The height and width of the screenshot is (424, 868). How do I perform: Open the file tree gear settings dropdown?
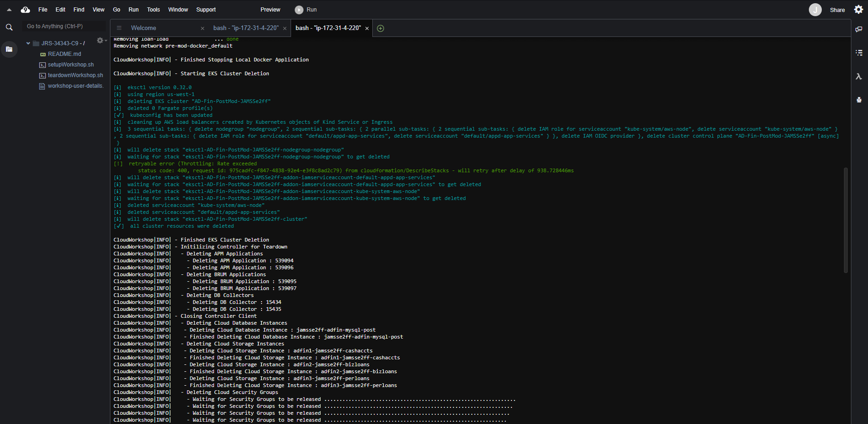pyautogui.click(x=100, y=41)
